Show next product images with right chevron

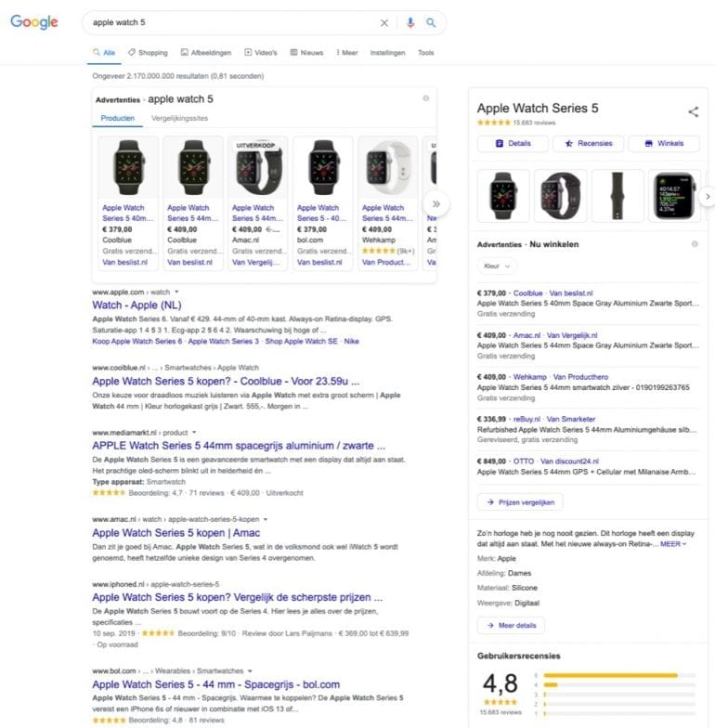(708, 197)
